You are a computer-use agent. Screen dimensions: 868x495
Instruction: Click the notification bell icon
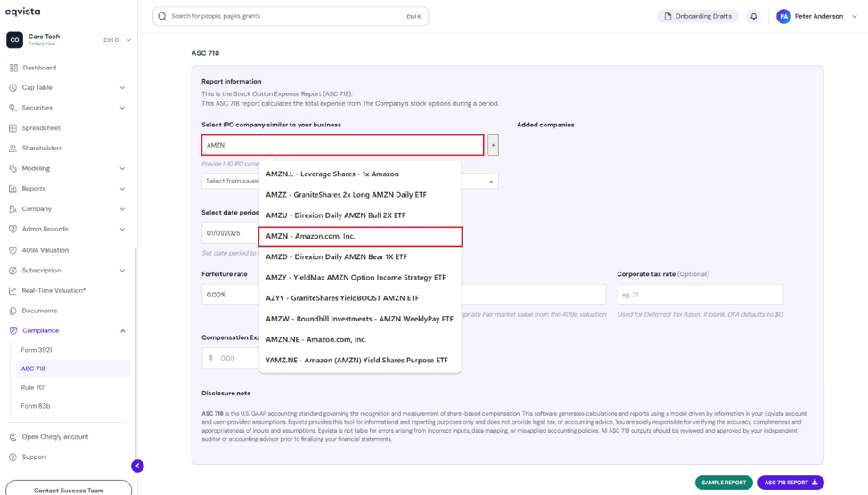pos(753,17)
